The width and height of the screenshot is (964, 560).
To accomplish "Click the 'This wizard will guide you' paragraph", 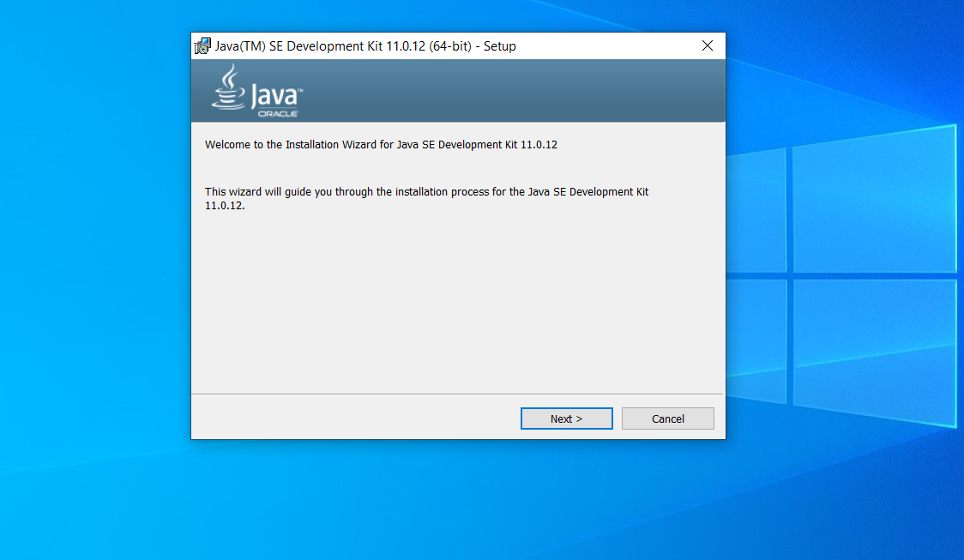I will pos(426,199).
